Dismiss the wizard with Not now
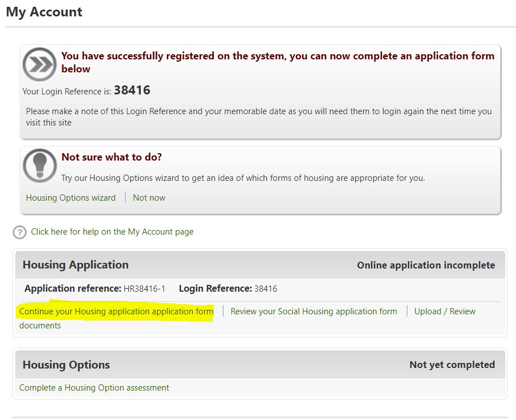The width and height of the screenshot is (516, 420). 149,198
